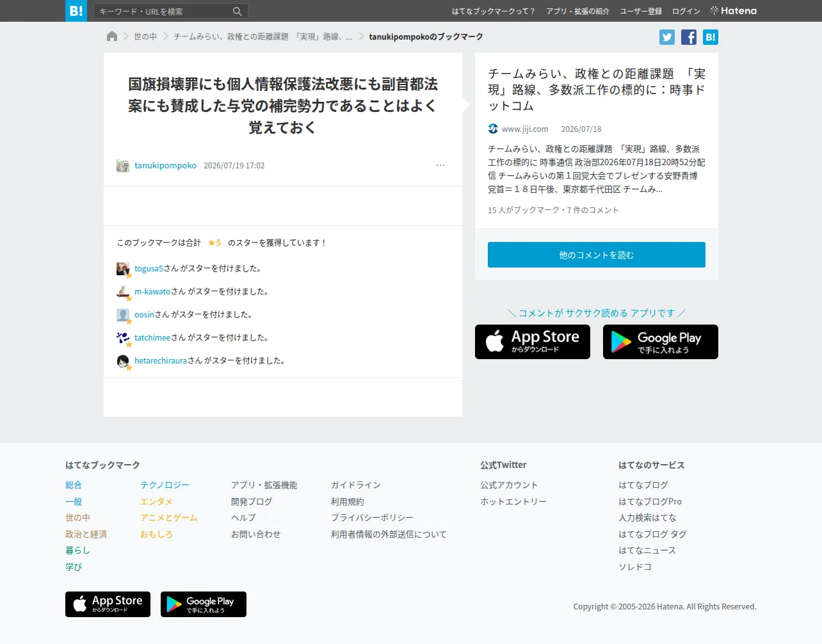
Task: Share on Twitter icon
Action: pos(667,37)
